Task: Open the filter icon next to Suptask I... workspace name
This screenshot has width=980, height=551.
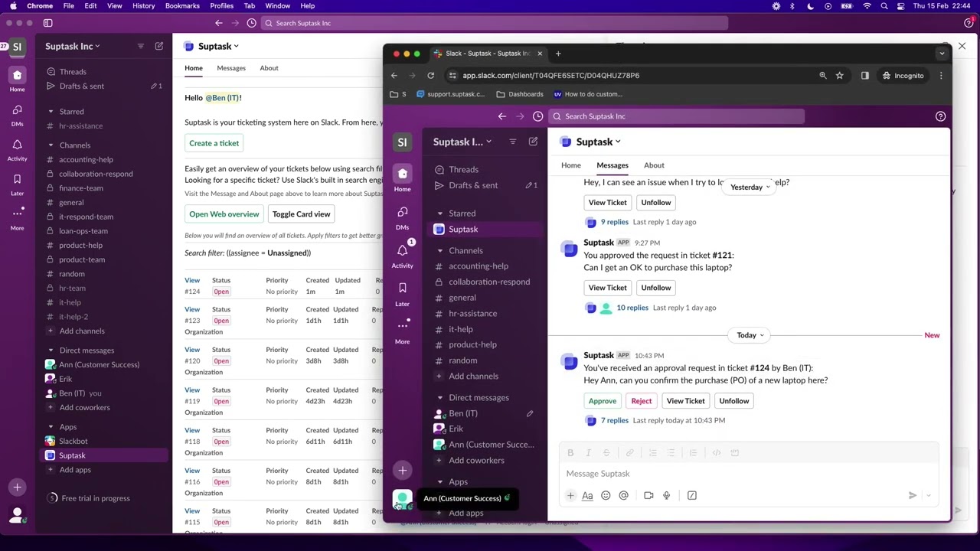Action: pos(513,142)
